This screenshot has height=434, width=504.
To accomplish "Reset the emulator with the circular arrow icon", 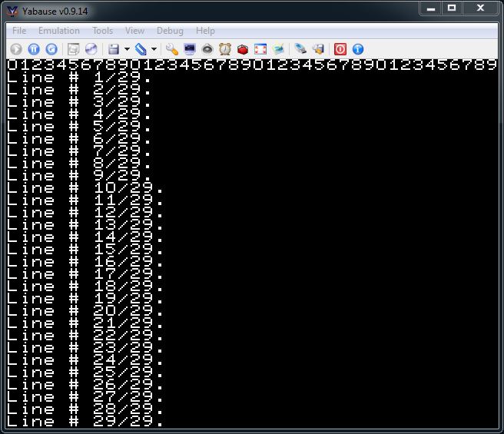I will (51, 49).
